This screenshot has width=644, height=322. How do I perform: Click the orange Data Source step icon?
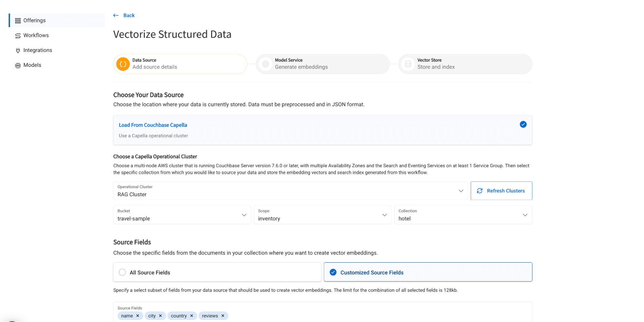(x=123, y=64)
